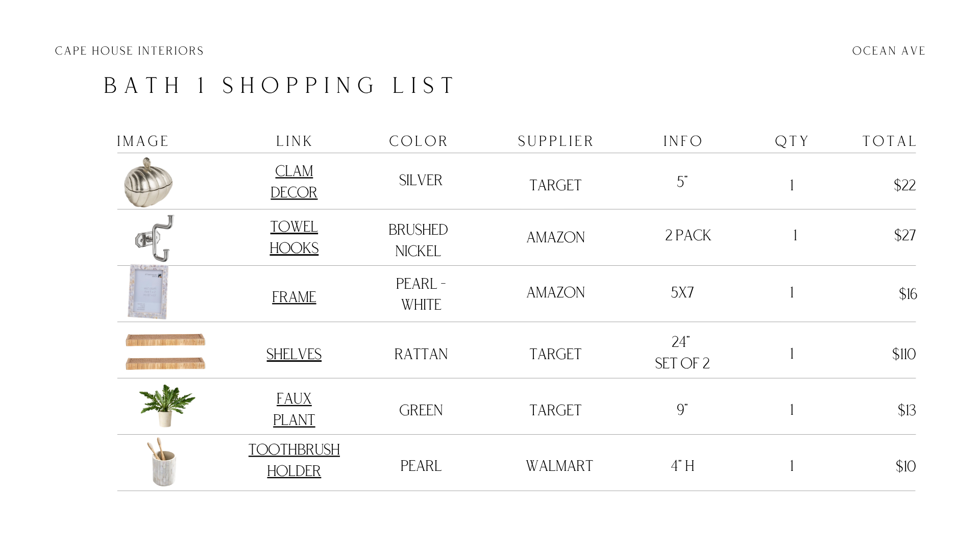Viewport: 980px width, 551px height.
Task: Open the Clam Decor link
Action: pyautogui.click(x=294, y=182)
